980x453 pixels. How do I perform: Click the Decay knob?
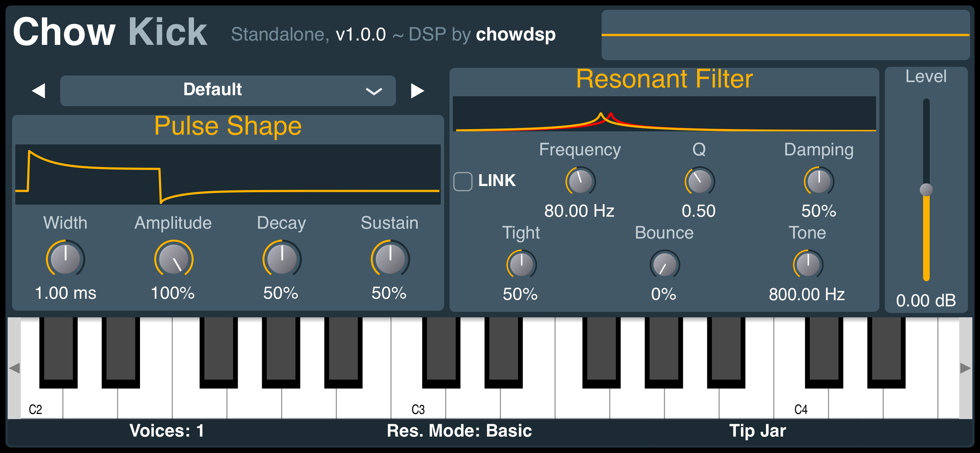pyautogui.click(x=282, y=259)
